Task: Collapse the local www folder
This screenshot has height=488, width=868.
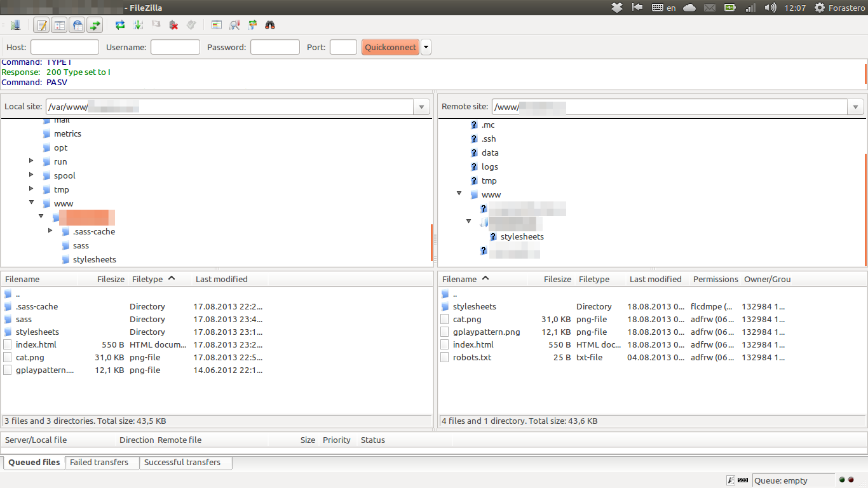Action: click(31, 203)
